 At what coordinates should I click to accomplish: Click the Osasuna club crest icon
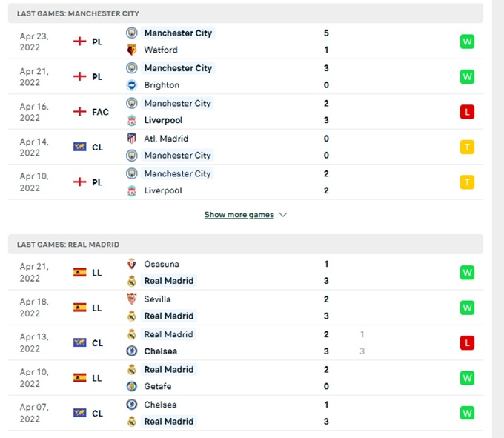click(x=132, y=264)
